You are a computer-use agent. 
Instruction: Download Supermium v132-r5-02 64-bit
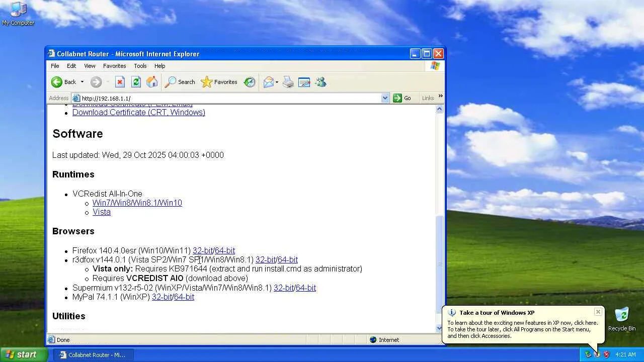tap(306, 288)
